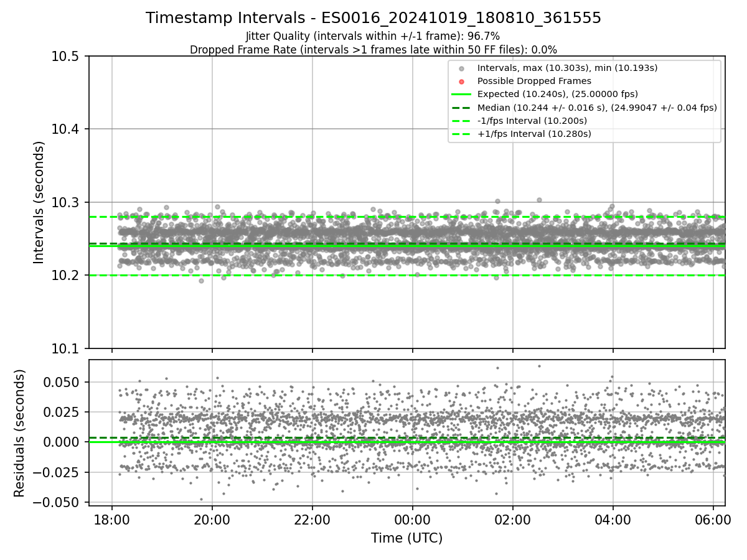The height and width of the screenshot is (560, 747).
Task: Click the 10.5 tick label on Intervals axis
Action: pyautogui.click(x=66, y=56)
